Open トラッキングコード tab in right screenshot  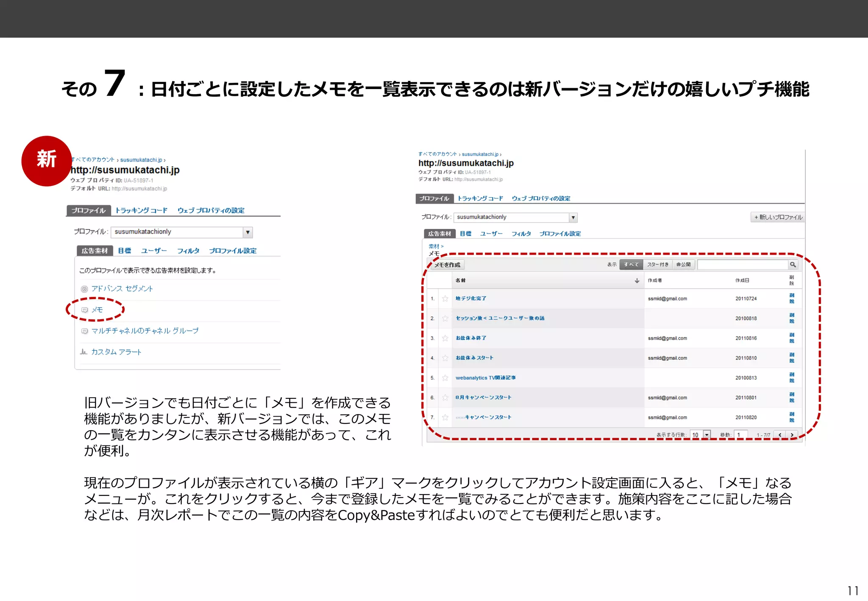click(480, 198)
